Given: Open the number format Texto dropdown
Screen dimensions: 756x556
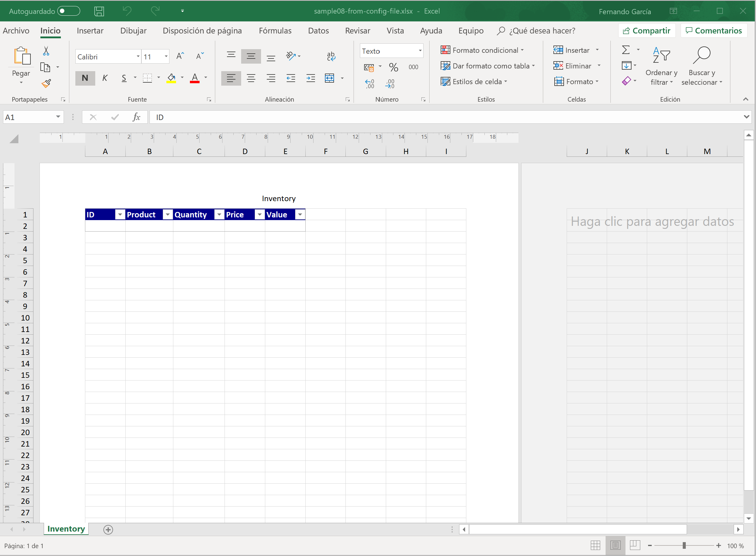Looking at the screenshot, I should click(420, 51).
